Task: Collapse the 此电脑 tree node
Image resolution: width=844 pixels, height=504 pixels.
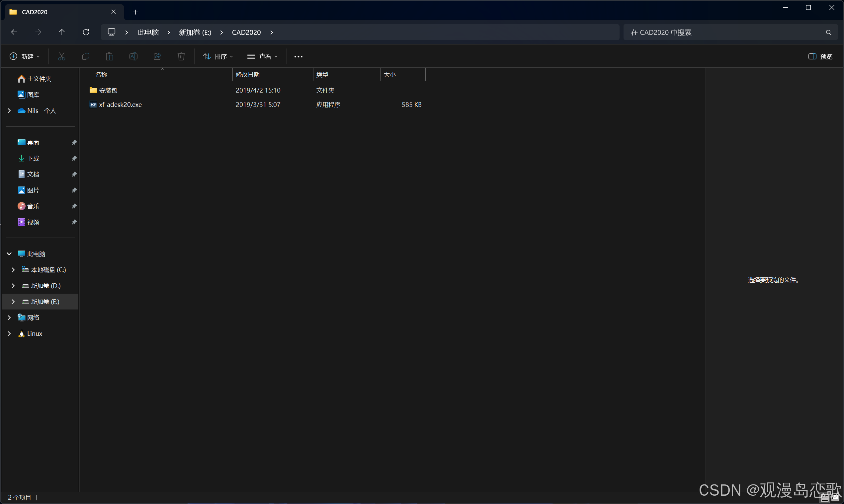Action: point(9,254)
